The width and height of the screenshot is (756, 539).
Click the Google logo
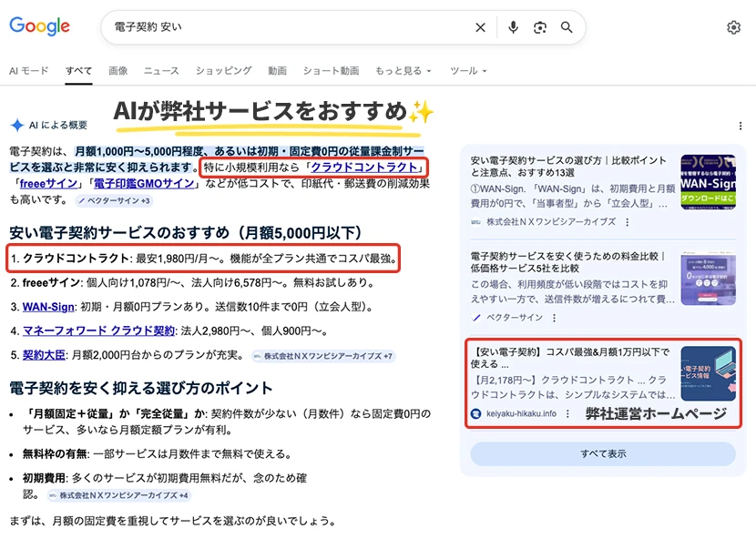tap(39, 27)
